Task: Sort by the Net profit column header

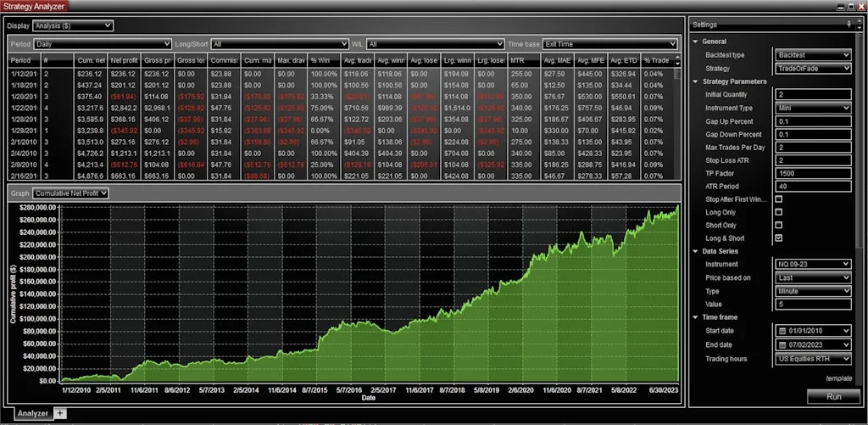Action: pos(124,60)
